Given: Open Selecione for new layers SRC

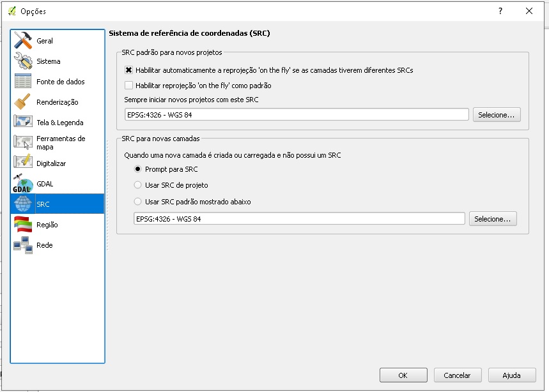Looking at the screenshot, I should pyautogui.click(x=492, y=219).
